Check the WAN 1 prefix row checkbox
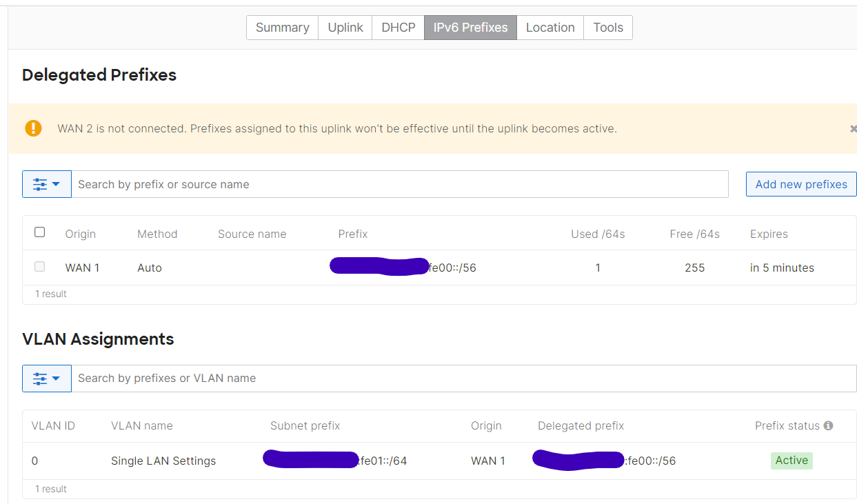The width and height of the screenshot is (857, 504). coord(40,267)
